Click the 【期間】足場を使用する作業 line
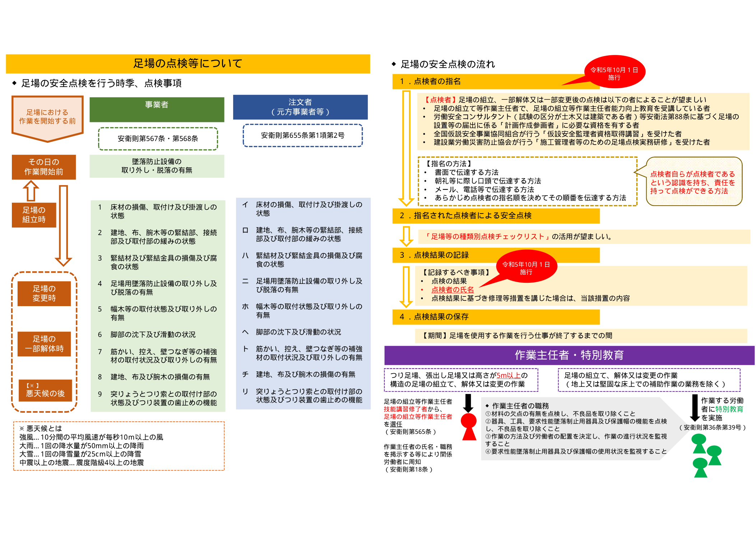 point(516,336)
